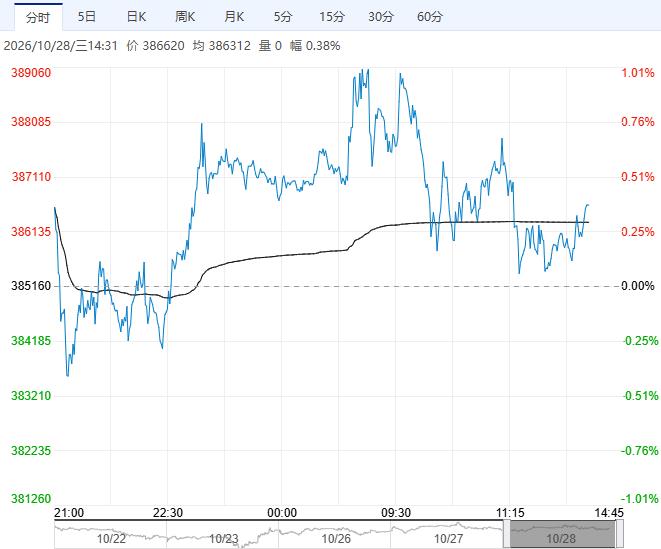Click the 价 386620 price readout

(x=156, y=46)
